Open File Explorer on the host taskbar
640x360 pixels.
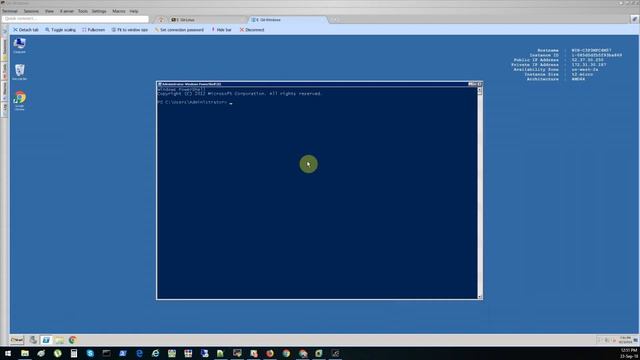coord(25,353)
